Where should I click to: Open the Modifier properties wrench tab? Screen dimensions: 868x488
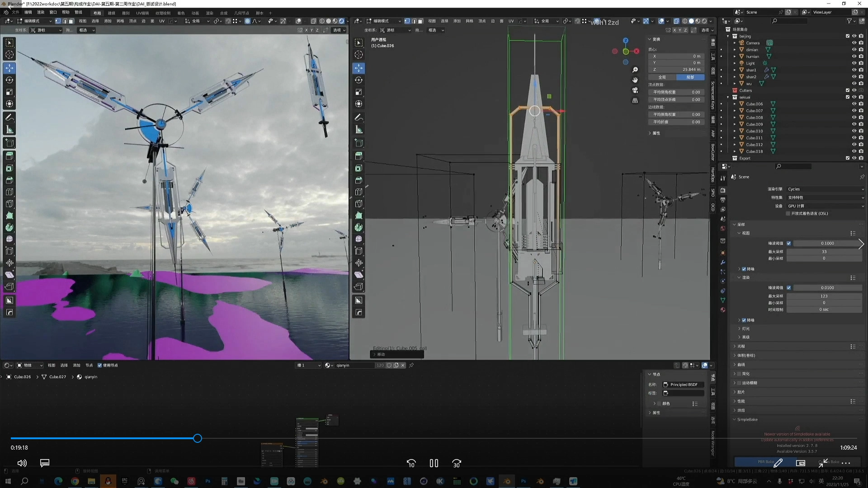[x=723, y=263]
